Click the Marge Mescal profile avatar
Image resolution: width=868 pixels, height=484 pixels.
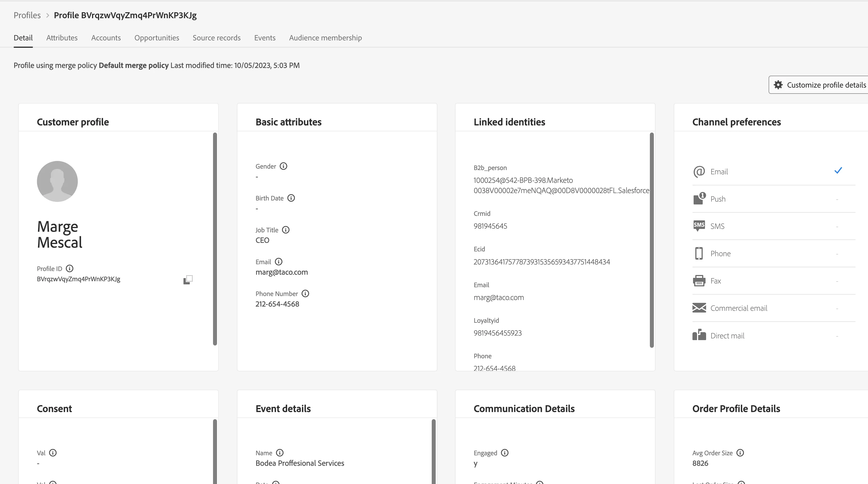(x=57, y=181)
